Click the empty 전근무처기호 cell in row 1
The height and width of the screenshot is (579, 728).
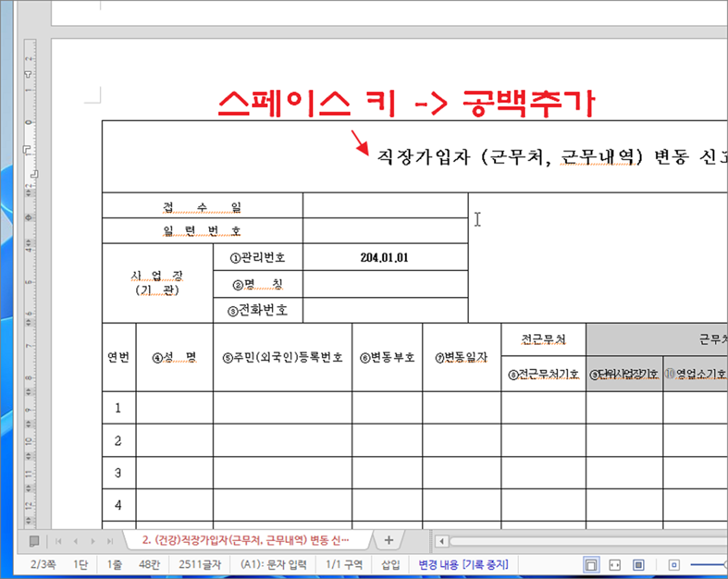543,407
